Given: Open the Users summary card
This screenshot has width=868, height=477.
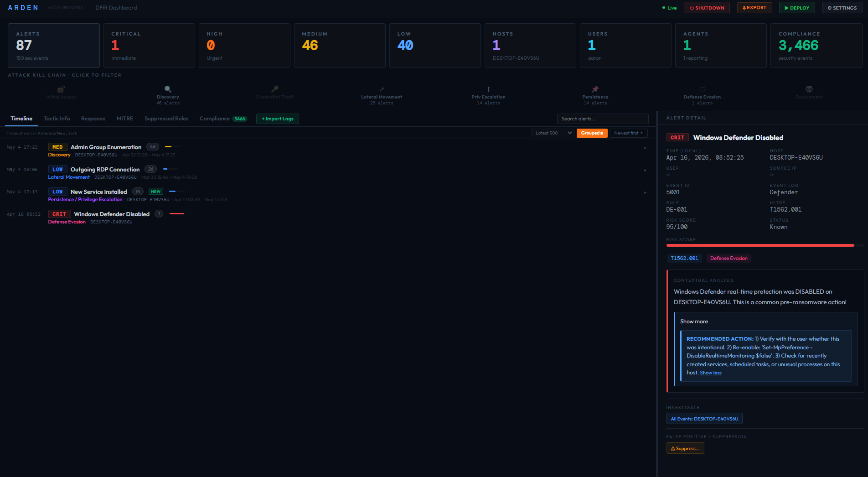Looking at the screenshot, I should coord(625,46).
